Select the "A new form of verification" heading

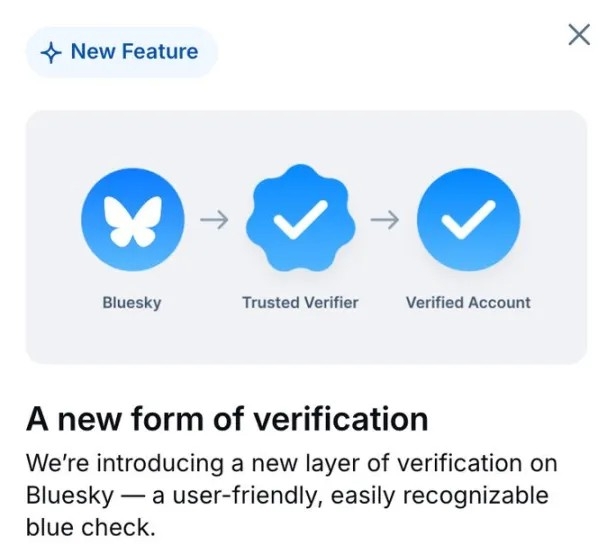(x=227, y=417)
